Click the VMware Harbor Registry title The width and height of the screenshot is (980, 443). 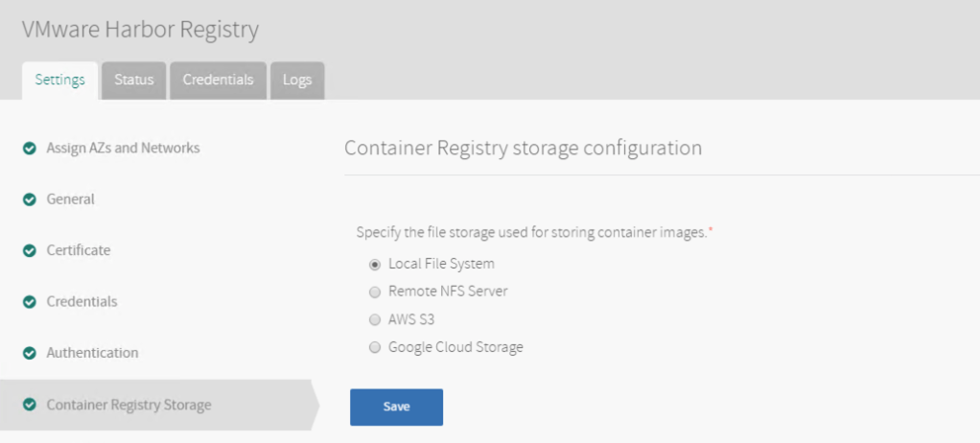click(x=140, y=30)
